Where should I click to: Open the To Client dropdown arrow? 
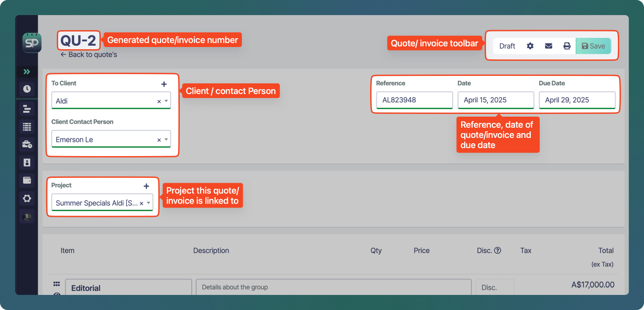point(166,101)
